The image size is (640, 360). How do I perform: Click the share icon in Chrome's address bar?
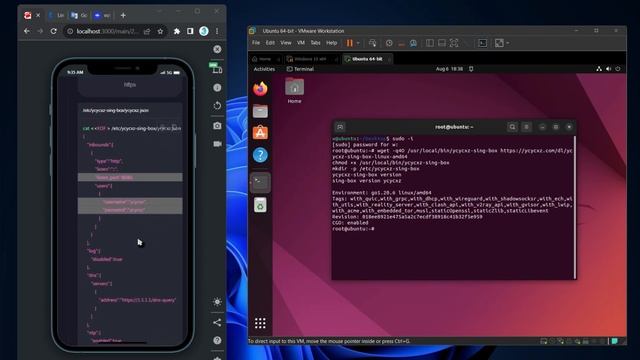point(147,31)
